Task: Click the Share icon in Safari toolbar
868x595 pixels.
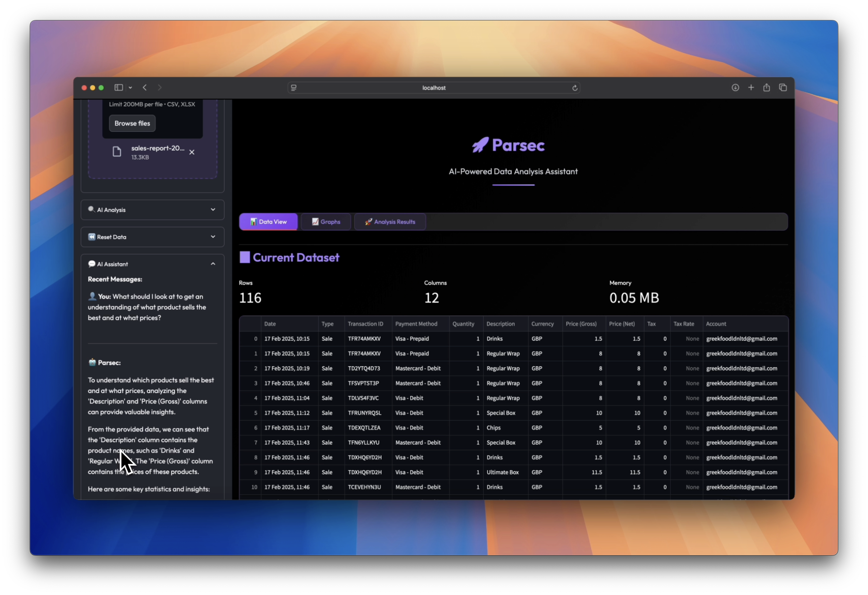Action: click(x=766, y=87)
